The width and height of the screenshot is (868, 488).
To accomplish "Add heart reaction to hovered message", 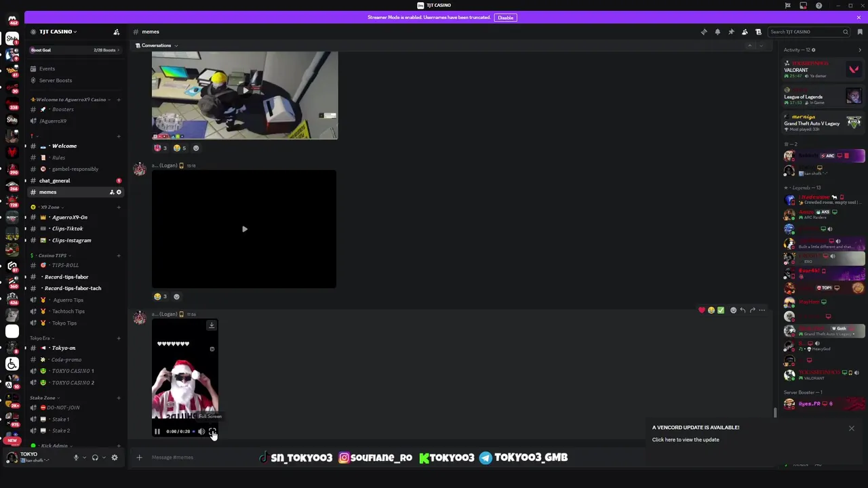I will [x=702, y=310].
